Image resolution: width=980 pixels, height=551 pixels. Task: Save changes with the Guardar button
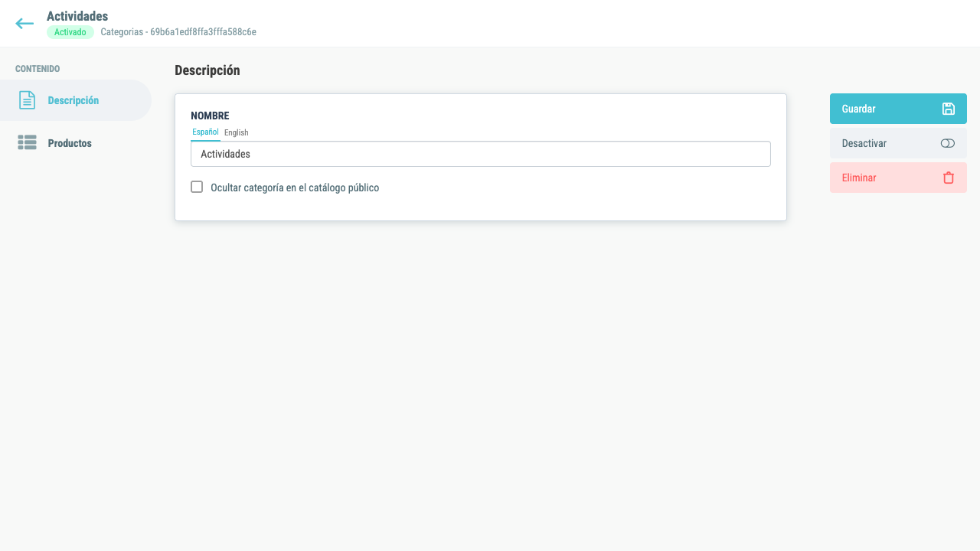898,109
